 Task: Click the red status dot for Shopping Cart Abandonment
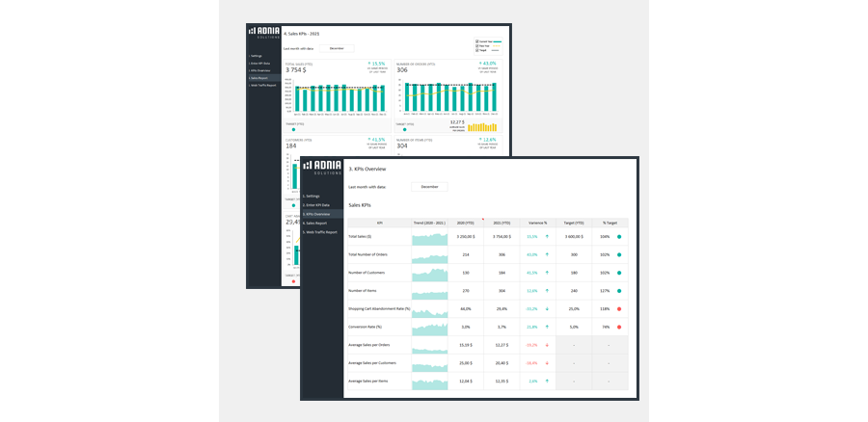tap(619, 308)
